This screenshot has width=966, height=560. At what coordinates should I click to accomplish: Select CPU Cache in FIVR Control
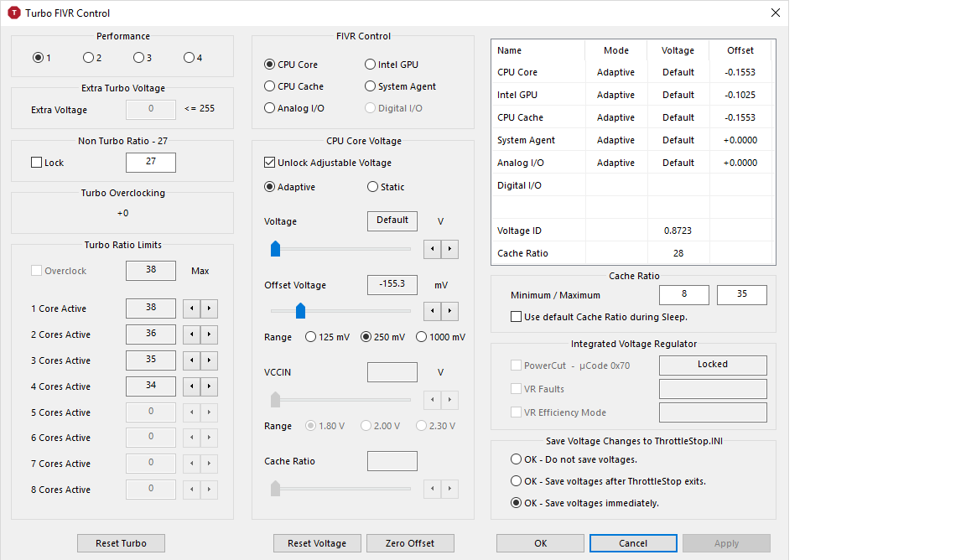coord(293,86)
